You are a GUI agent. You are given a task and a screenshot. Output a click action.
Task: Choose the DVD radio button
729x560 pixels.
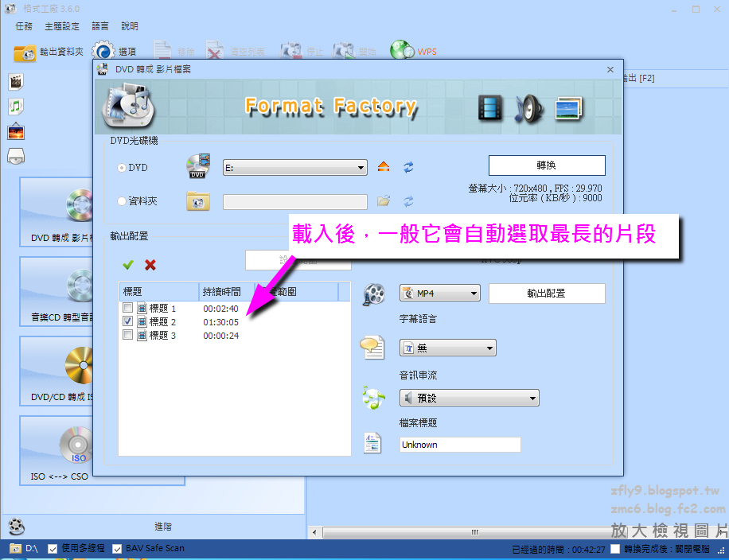point(122,168)
